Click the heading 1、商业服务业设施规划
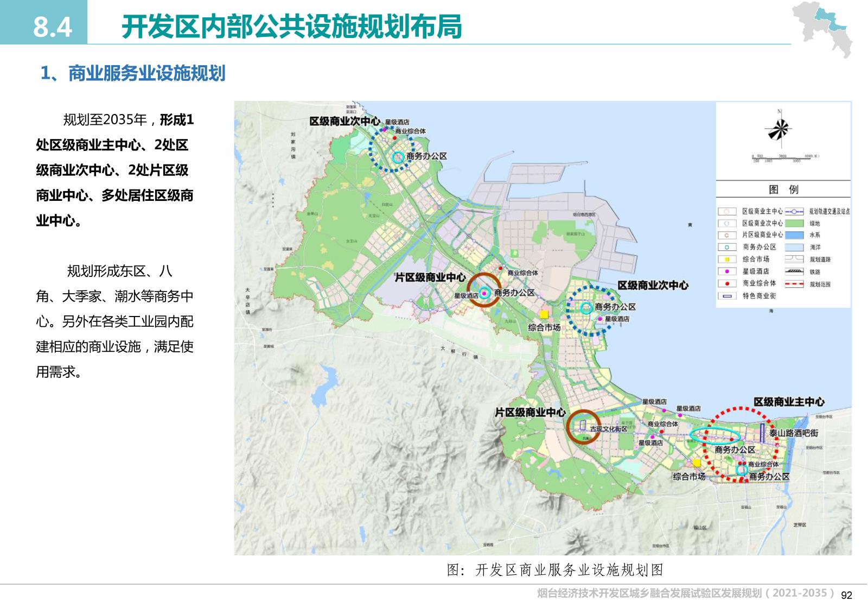 [x=133, y=73]
